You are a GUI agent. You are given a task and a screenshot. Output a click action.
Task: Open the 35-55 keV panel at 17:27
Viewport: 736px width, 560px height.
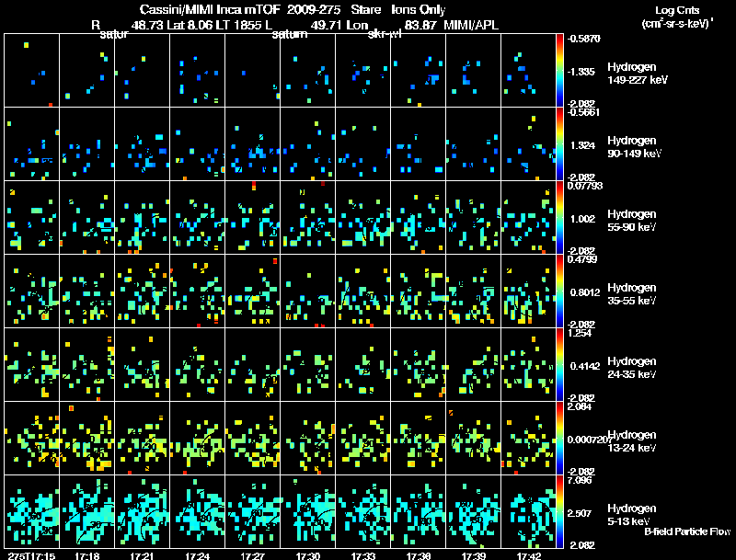[x=252, y=291]
